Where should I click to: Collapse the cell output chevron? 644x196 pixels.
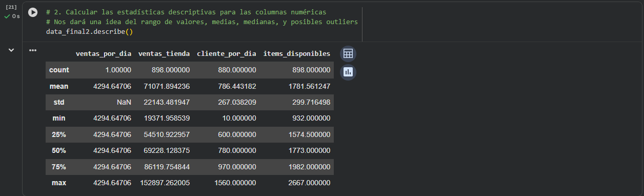click(11, 50)
